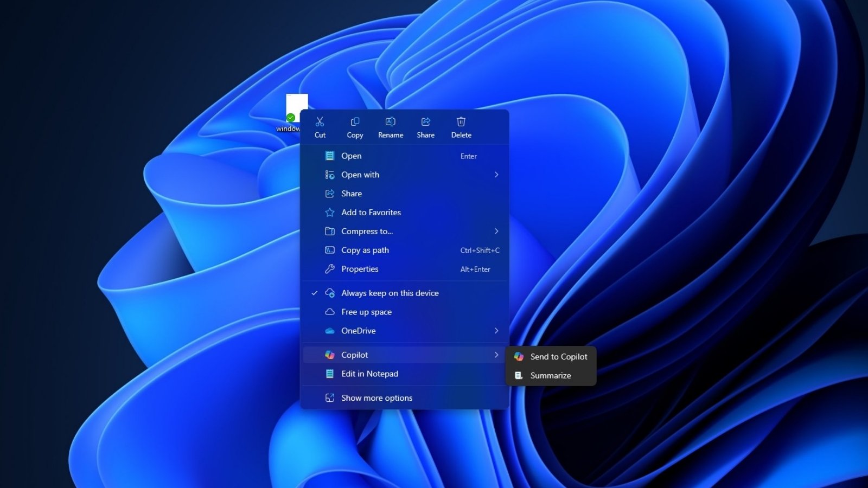Click the icon beside Open with
Image resolution: width=868 pixels, height=488 pixels.
[329, 175]
